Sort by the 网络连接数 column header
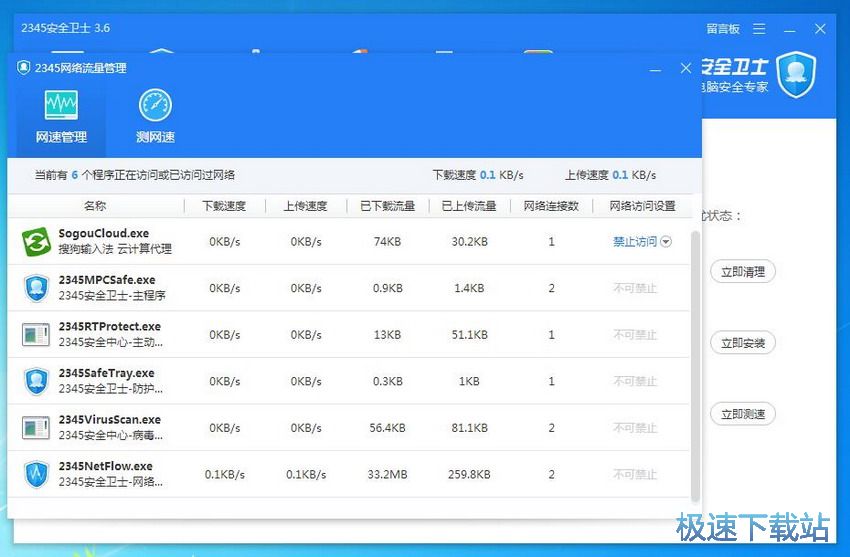 click(551, 206)
